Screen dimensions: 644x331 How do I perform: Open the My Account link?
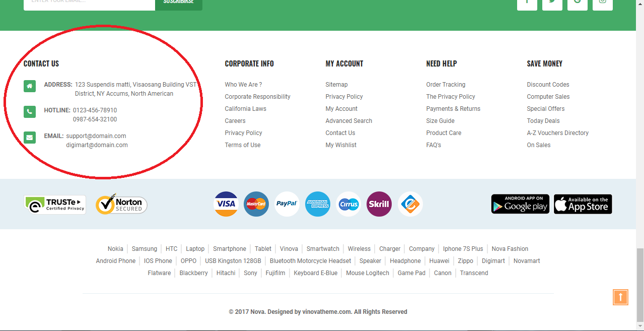click(x=341, y=109)
